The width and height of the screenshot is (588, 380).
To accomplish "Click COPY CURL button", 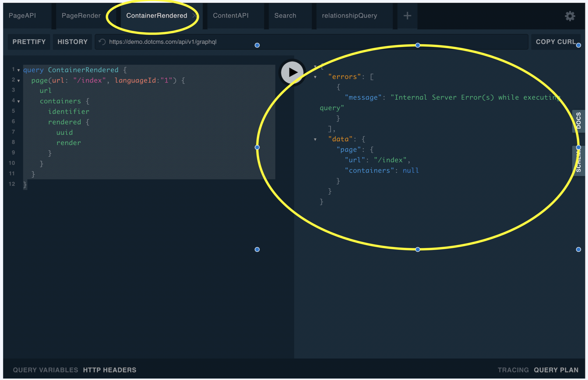I will coord(556,42).
